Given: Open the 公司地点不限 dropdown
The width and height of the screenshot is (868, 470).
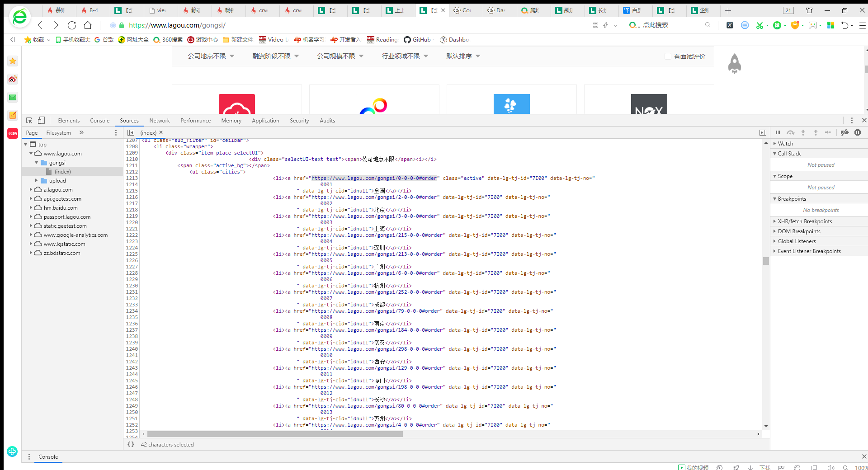Looking at the screenshot, I should tap(211, 56).
